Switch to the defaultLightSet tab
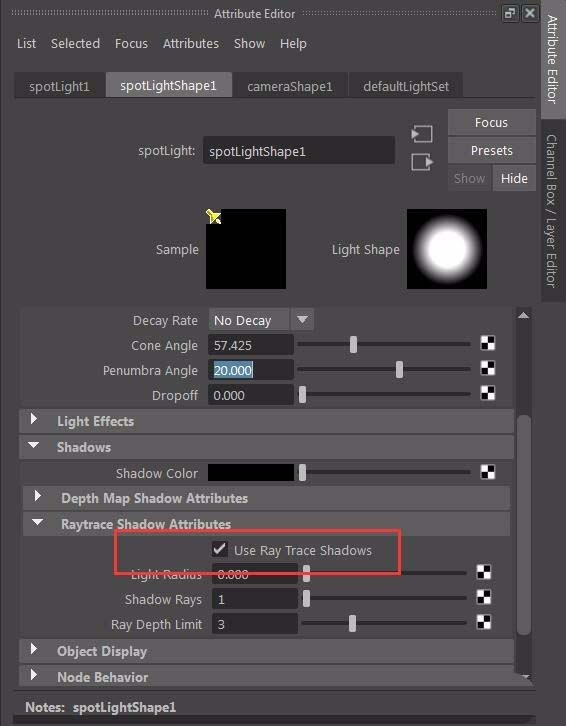This screenshot has height=726, width=566. click(406, 86)
